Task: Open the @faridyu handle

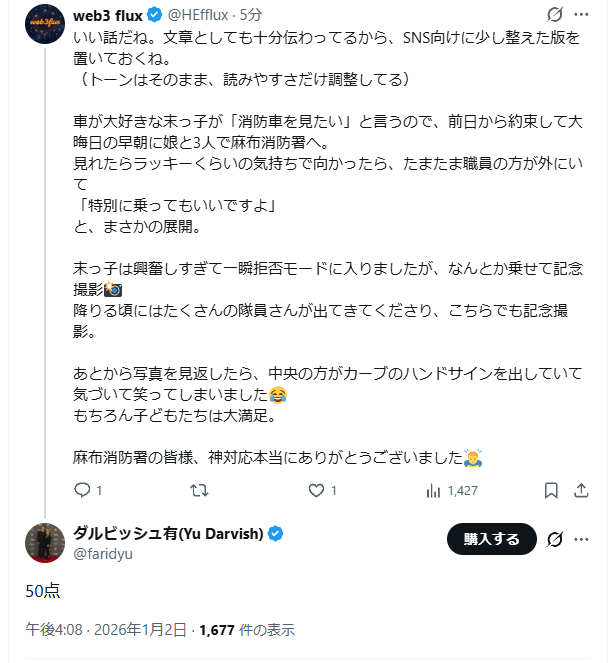Action: (104, 551)
